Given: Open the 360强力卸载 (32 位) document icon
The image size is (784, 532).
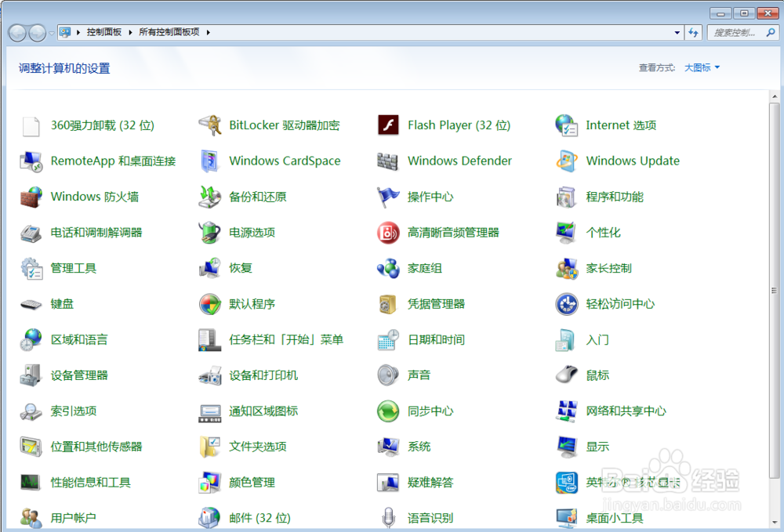Looking at the screenshot, I should pos(31,126).
